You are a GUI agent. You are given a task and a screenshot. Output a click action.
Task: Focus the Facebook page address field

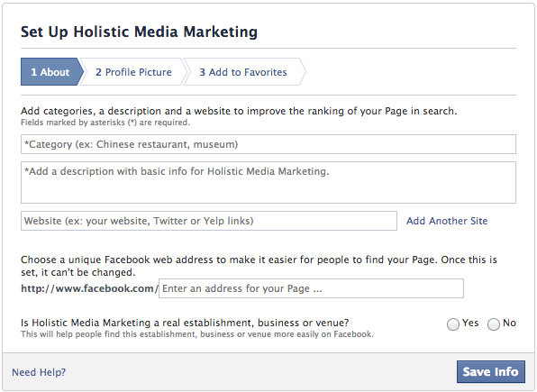click(x=311, y=288)
